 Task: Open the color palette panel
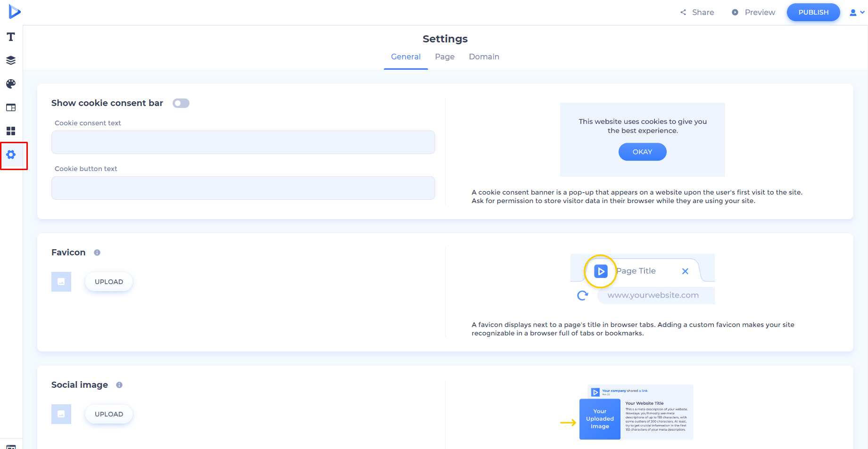(11, 84)
